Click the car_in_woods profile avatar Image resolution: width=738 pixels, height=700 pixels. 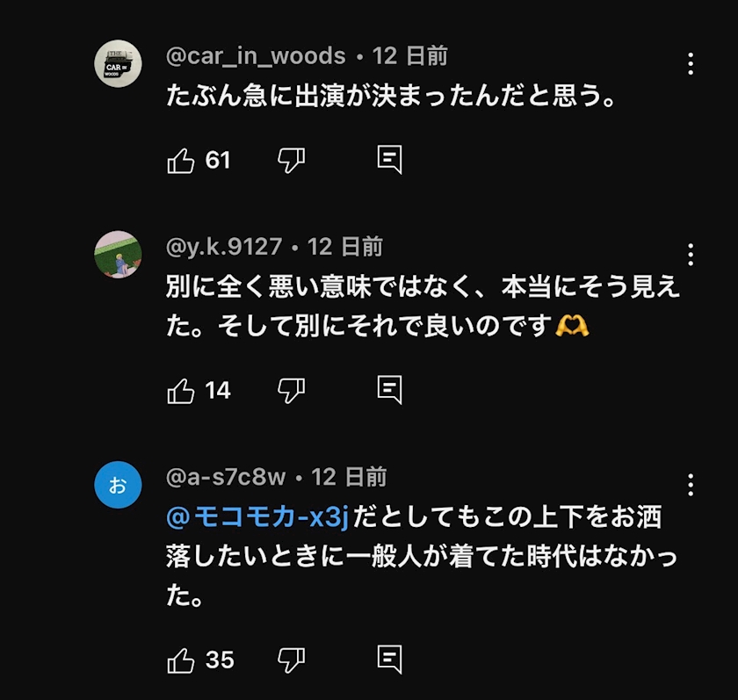[118, 64]
